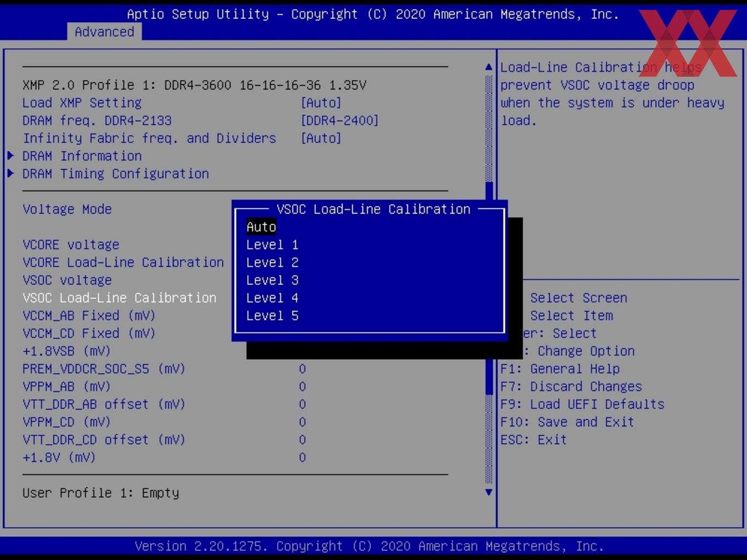Expand the DRAM Timing Configuration submenu arrow
The image size is (747, 560).
(10, 173)
